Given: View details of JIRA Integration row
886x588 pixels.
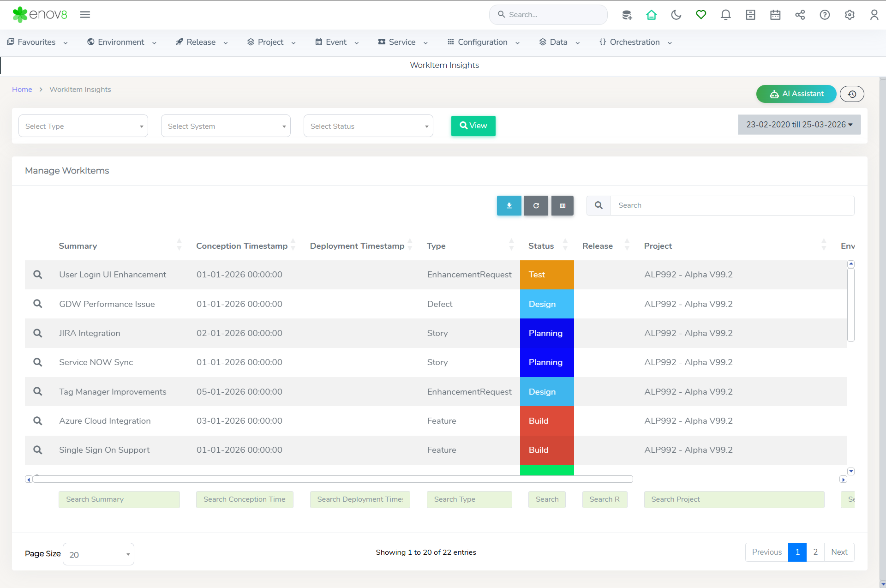Looking at the screenshot, I should (38, 333).
